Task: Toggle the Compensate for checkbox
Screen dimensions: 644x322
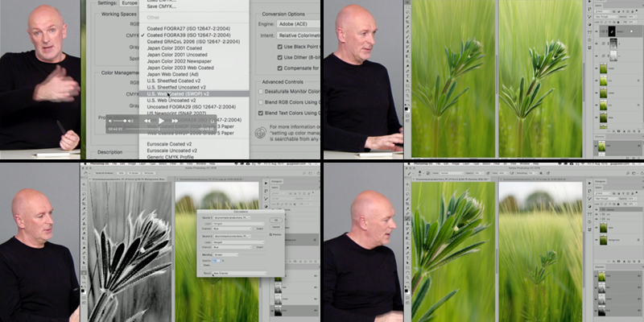Action: pos(280,68)
